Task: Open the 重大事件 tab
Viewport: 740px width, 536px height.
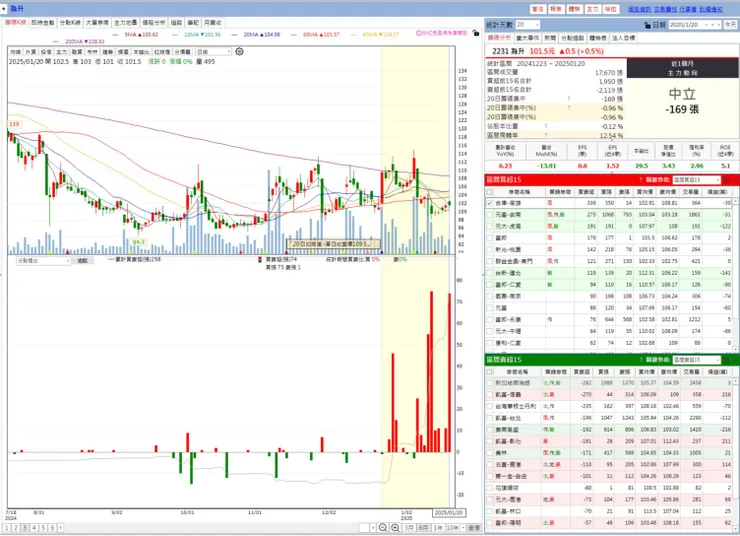Action: pyautogui.click(x=528, y=38)
